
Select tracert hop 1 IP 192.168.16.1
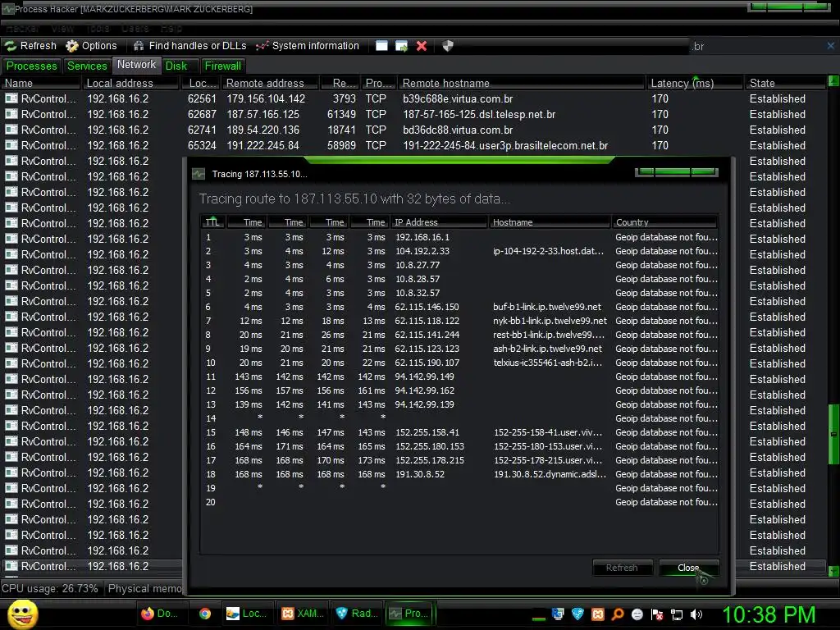pos(459,237)
